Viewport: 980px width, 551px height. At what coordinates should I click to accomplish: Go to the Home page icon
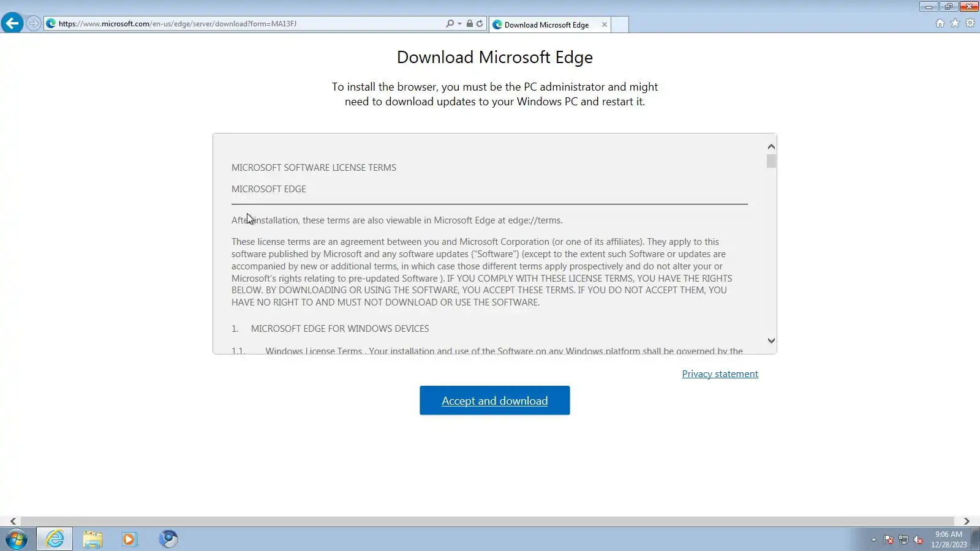(940, 23)
